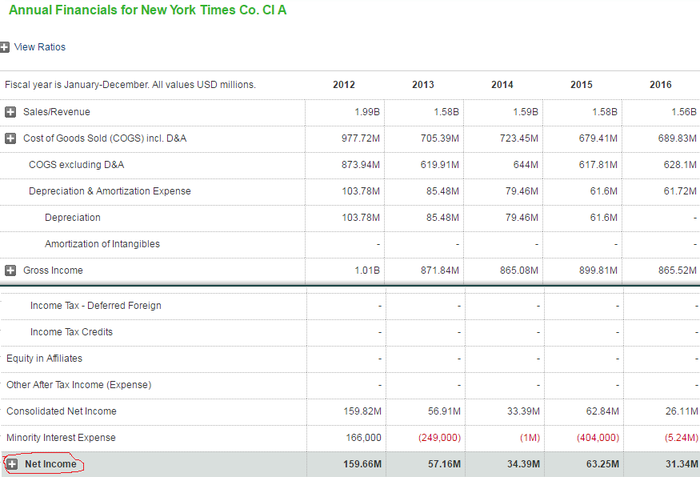This screenshot has width=700, height=477.
Task: Click the View Ratios label
Action: click(40, 47)
